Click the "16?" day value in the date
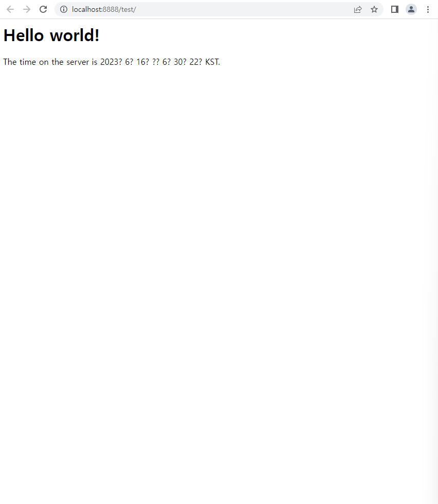438x504 pixels. tap(143, 62)
